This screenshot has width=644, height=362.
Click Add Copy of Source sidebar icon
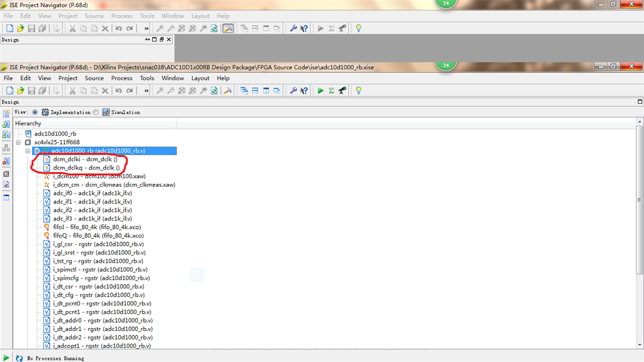(x=6, y=135)
